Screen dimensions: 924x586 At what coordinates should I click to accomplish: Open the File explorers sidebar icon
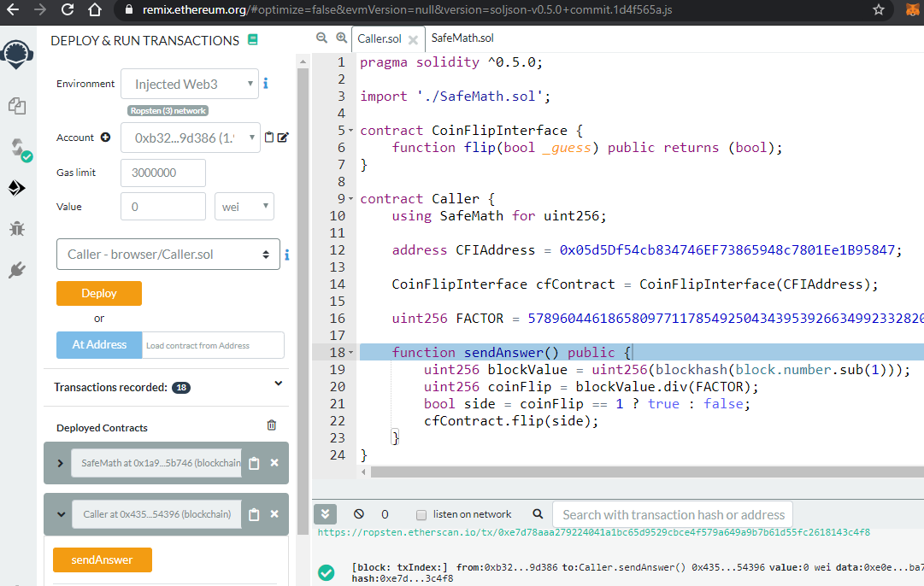pos(16,106)
